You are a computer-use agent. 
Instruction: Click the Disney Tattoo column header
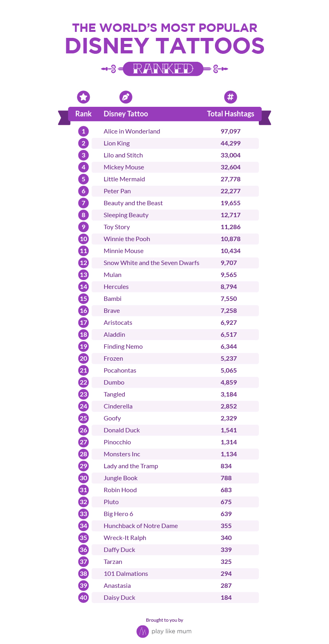tap(126, 114)
